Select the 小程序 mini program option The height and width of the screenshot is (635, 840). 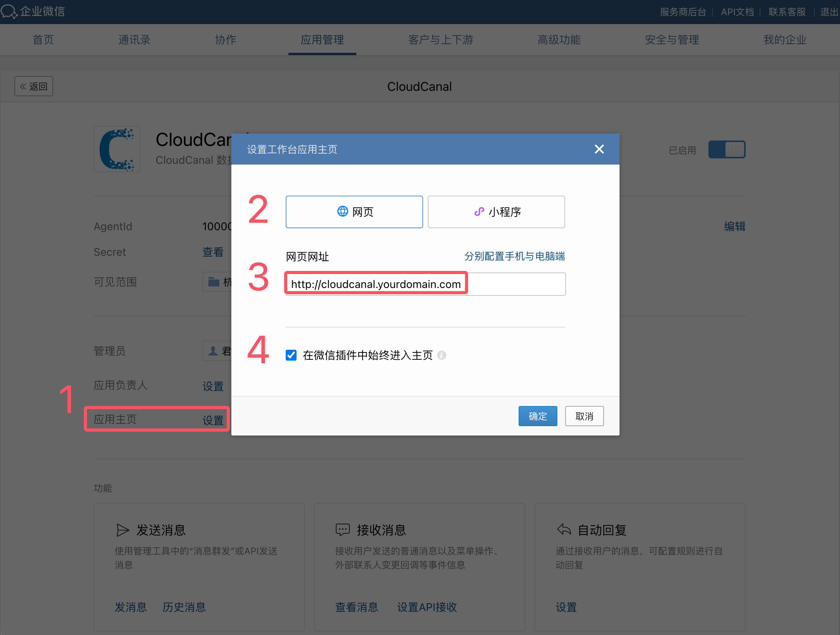click(x=496, y=212)
